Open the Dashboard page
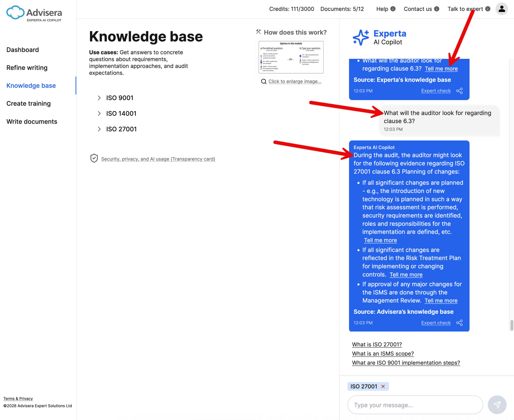 coord(23,50)
